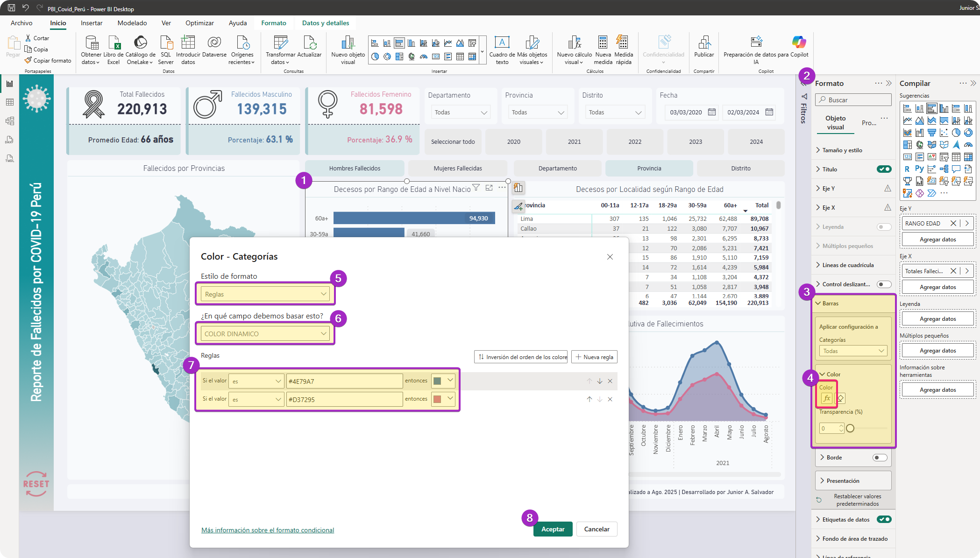The height and width of the screenshot is (558, 980).
Task: Open the COLOR DINAMICO field dropdown
Action: click(x=265, y=334)
